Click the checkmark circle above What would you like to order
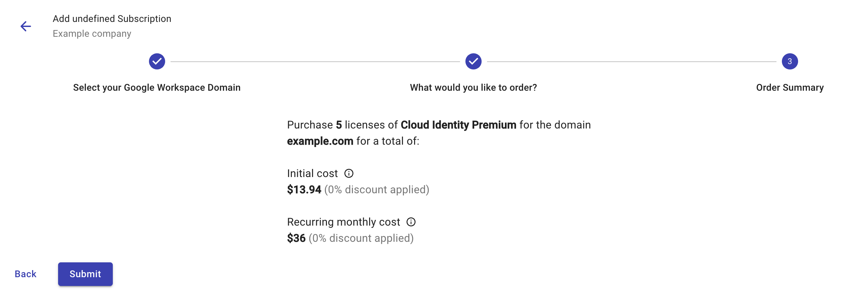Image resolution: width=868 pixels, height=290 pixels. coord(474,61)
